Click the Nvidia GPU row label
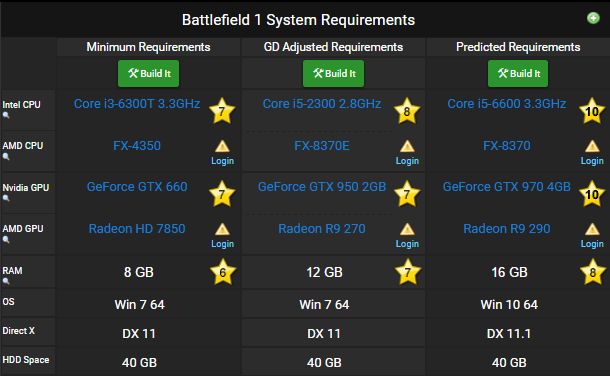The image size is (610, 376). [x=26, y=188]
